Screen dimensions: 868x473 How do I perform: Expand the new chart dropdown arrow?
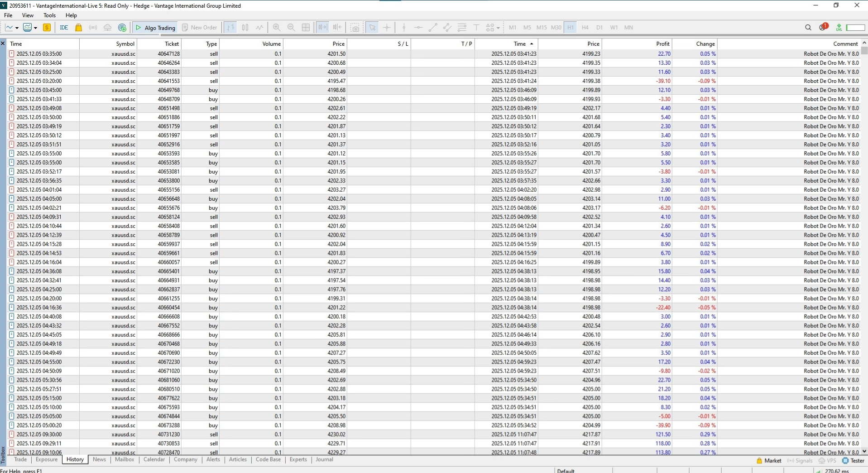tap(17, 28)
